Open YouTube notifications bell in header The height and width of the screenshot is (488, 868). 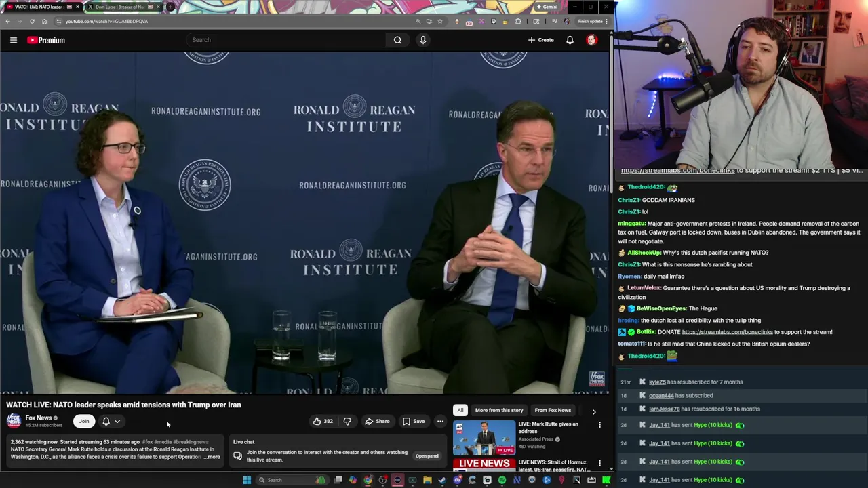570,40
